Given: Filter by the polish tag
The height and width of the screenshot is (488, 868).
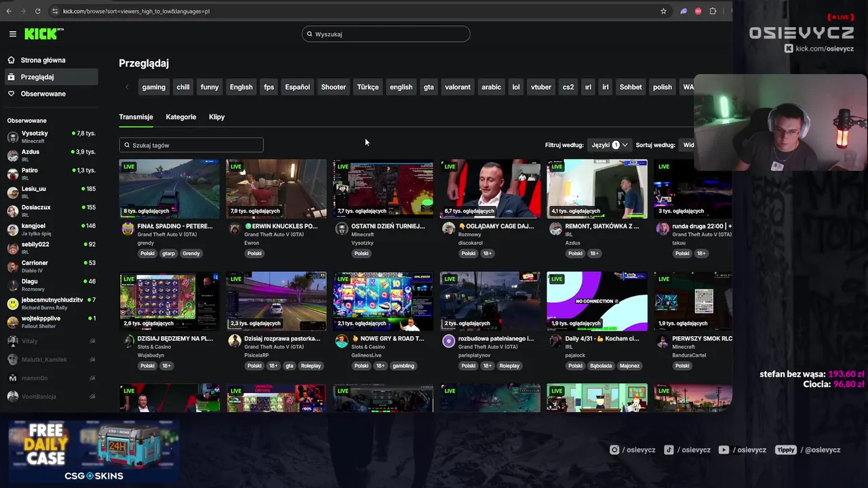Looking at the screenshot, I should (x=663, y=87).
